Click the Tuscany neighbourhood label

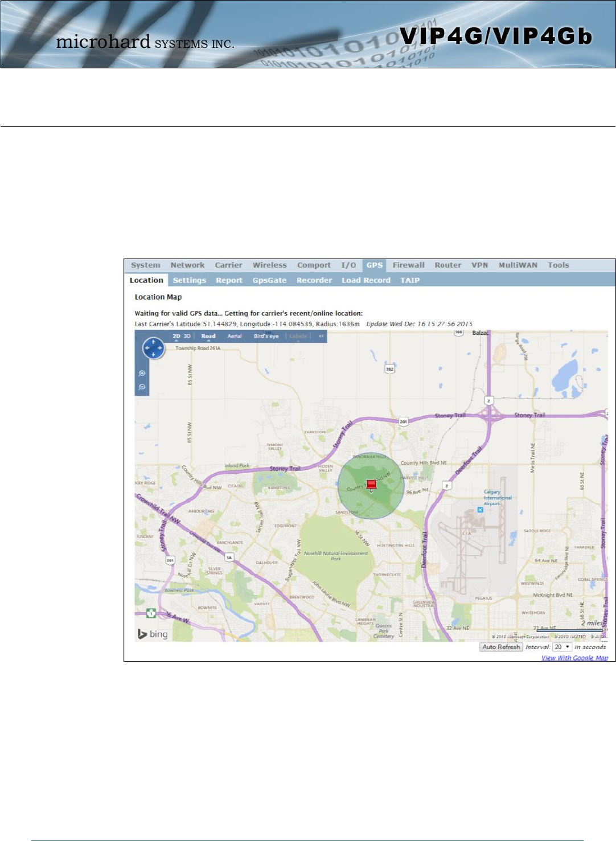click(145, 536)
